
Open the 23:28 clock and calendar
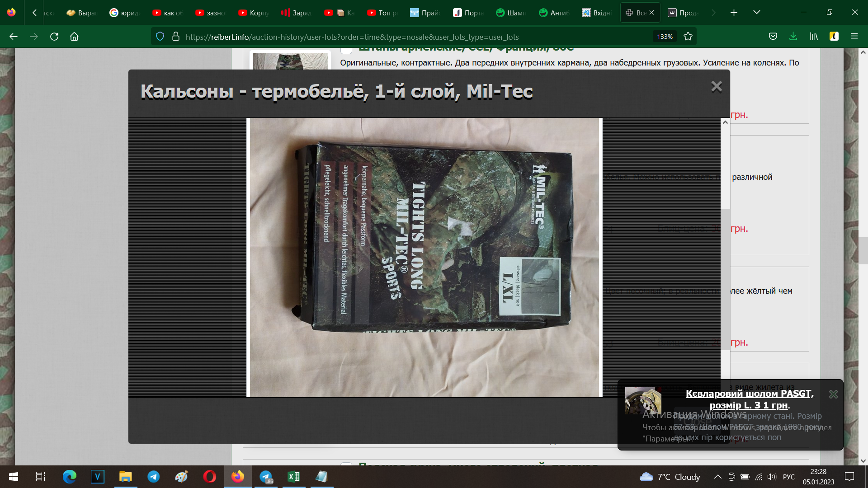[x=818, y=477]
